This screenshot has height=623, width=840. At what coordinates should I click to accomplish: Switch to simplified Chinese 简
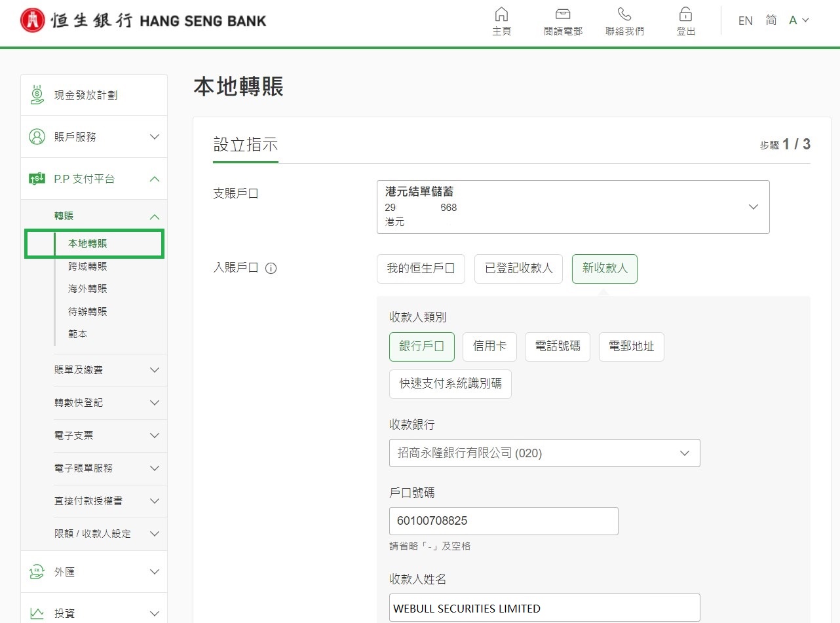coord(771,20)
